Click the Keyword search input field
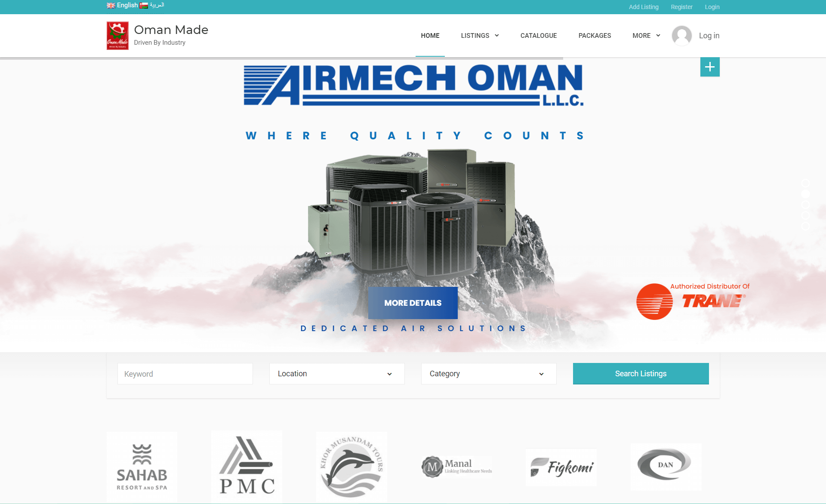This screenshot has width=826, height=504. (185, 374)
